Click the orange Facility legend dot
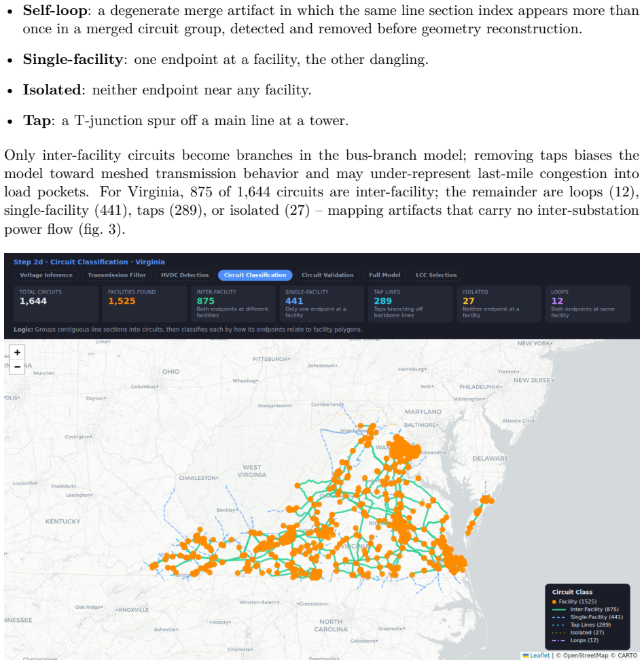The width and height of the screenshot is (644, 664). point(554,601)
